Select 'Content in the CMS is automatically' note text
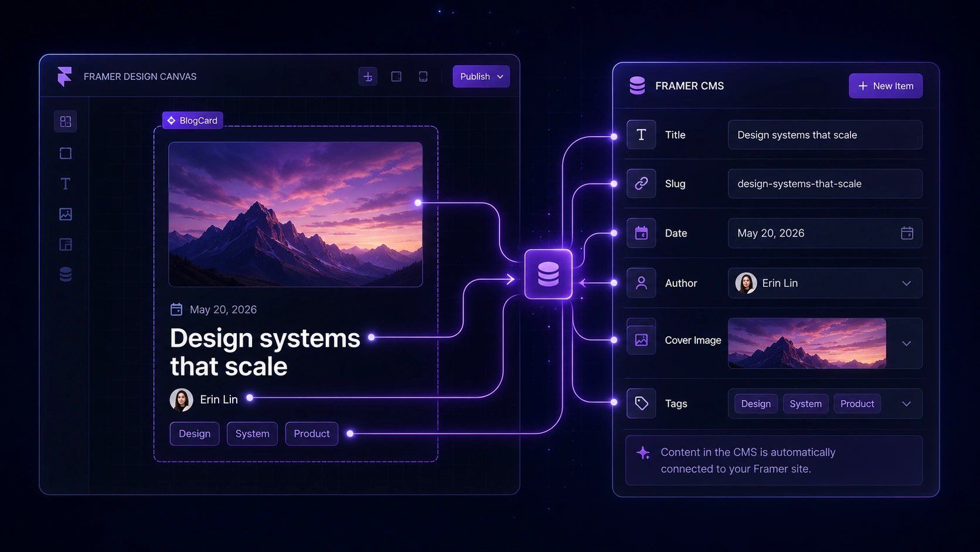 [748, 452]
